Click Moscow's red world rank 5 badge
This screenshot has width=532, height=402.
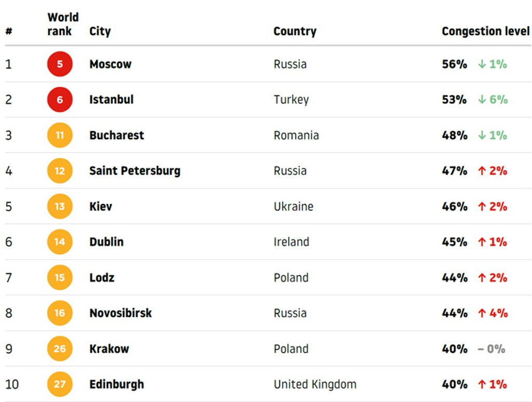(x=60, y=64)
